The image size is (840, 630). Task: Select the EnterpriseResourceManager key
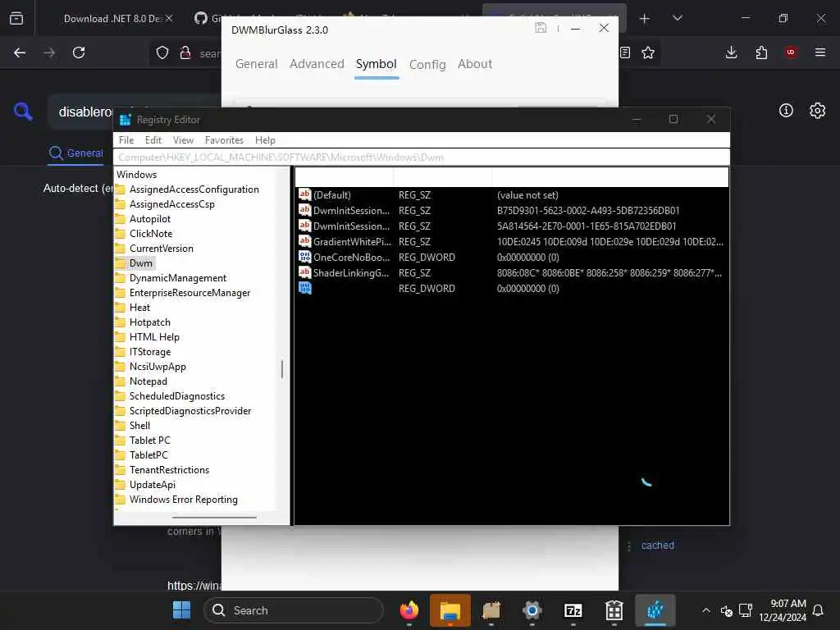pyautogui.click(x=189, y=293)
